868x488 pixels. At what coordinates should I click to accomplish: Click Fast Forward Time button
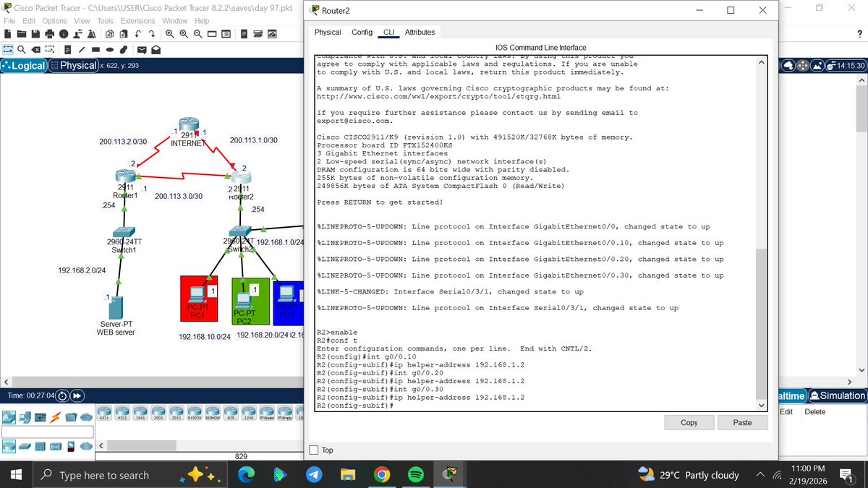pyautogui.click(x=77, y=396)
